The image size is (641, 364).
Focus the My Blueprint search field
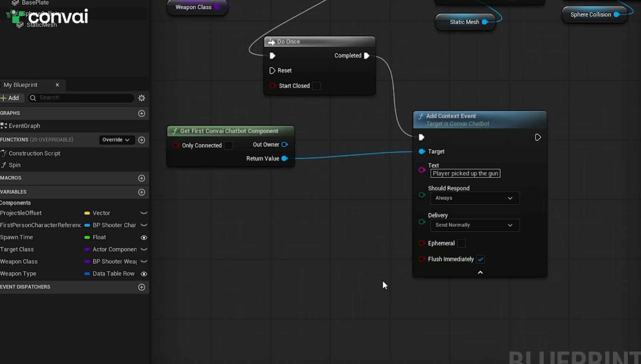pos(81,98)
